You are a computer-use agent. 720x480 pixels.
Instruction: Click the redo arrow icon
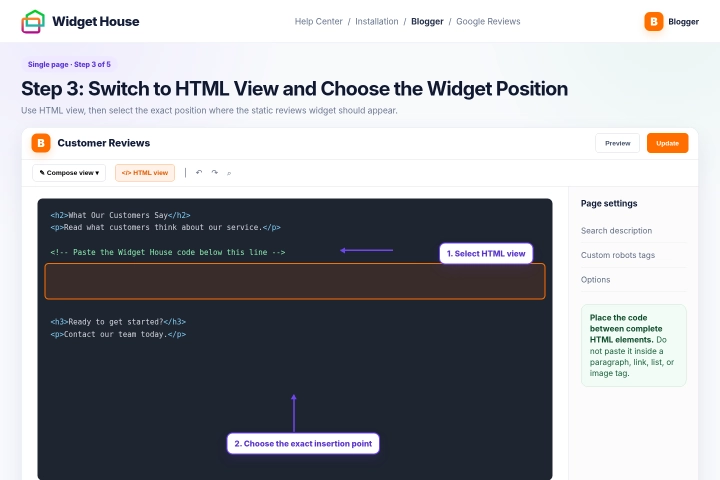point(214,173)
